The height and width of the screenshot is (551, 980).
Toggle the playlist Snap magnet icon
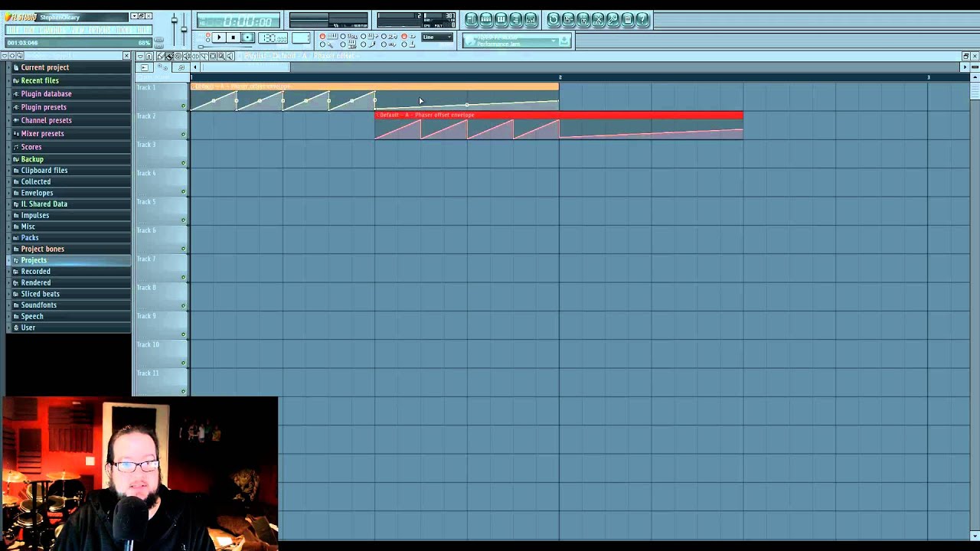[149, 57]
